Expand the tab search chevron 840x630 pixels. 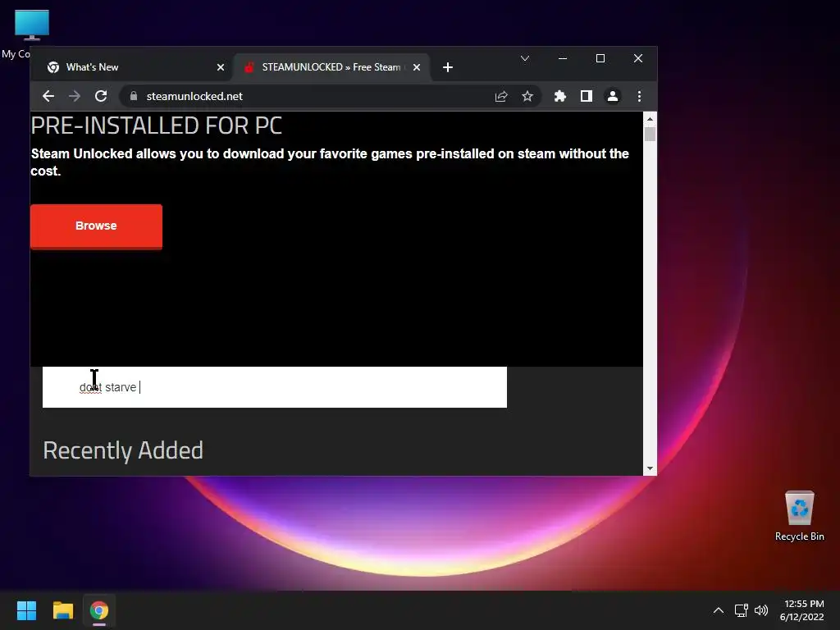point(525,58)
